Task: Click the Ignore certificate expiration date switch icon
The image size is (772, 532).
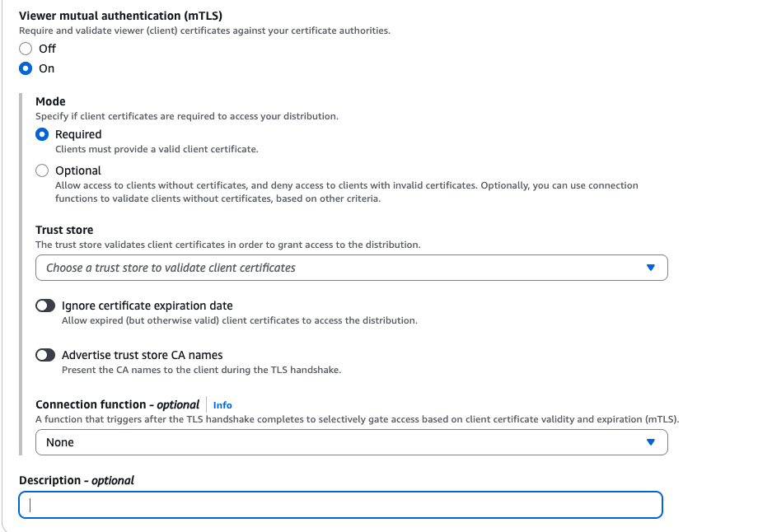Action: [x=45, y=306]
